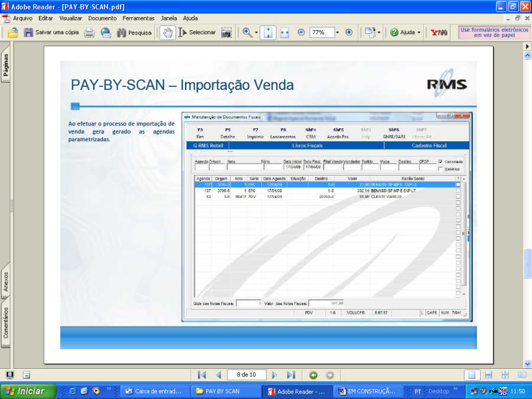
Task: Switch to EM CONSTRUÇÃ Word taskbar button
Action: [x=368, y=391]
